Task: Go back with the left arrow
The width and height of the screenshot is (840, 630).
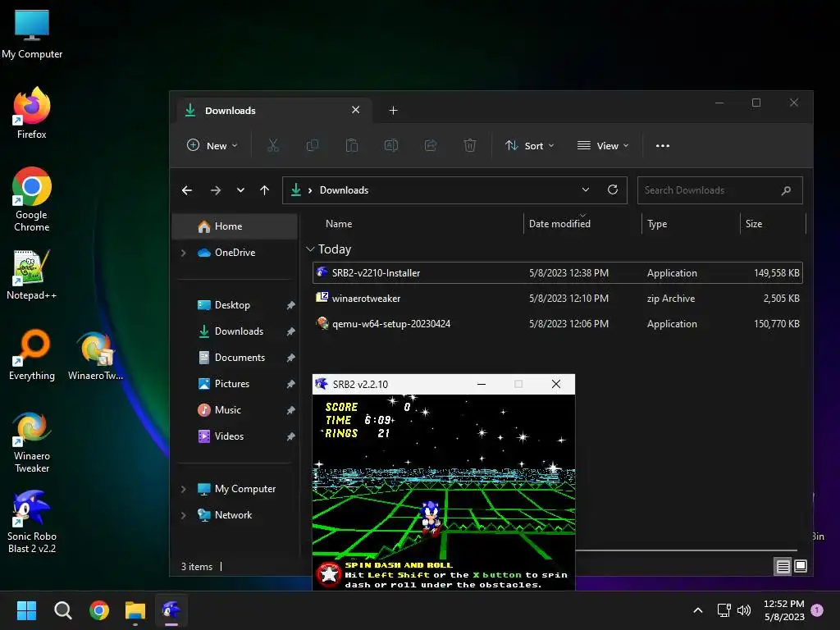Action: coord(187,190)
